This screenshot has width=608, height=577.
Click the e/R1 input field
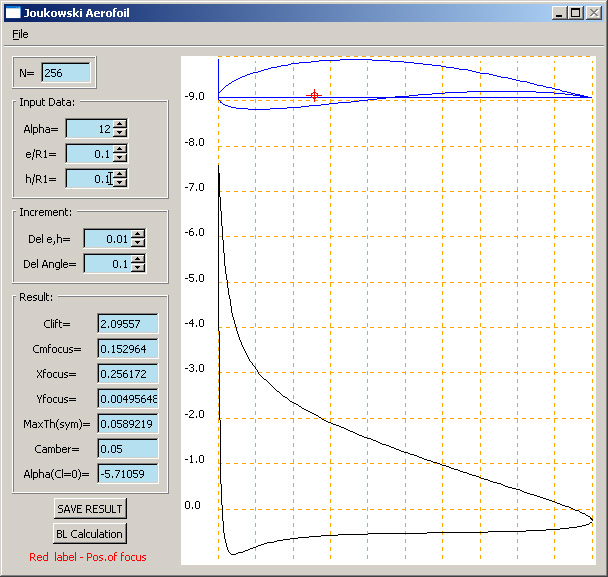pyautogui.click(x=90, y=154)
